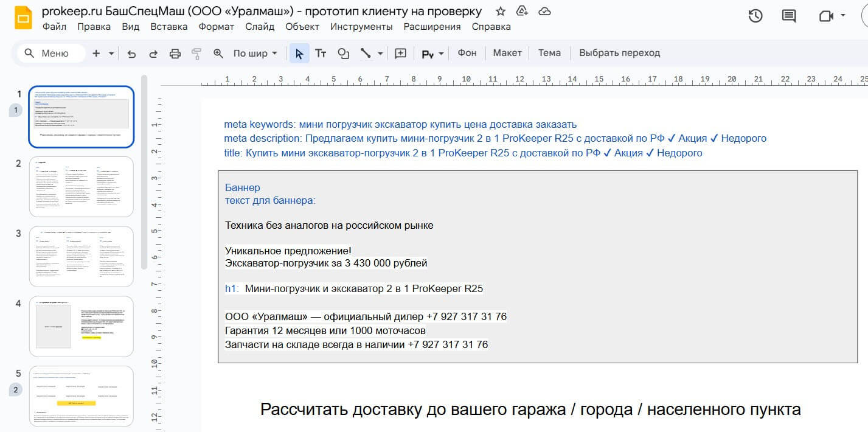Click "Экскаватор-погрузчик за 3 430 000 рублей"

coord(326,263)
